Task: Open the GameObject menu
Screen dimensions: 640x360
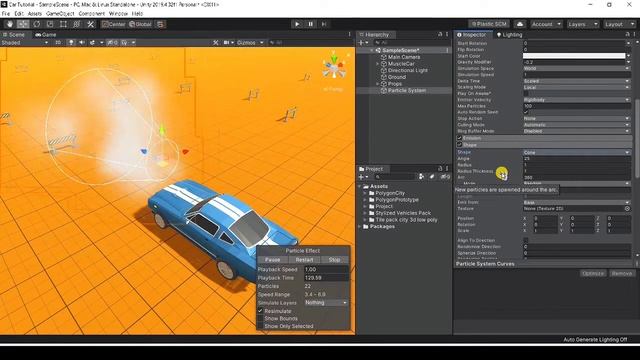Action: [x=60, y=13]
